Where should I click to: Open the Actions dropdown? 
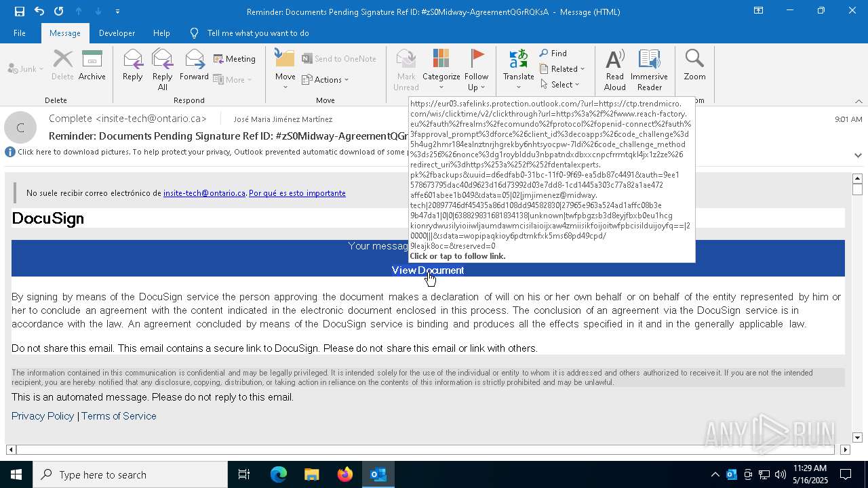[x=325, y=79]
